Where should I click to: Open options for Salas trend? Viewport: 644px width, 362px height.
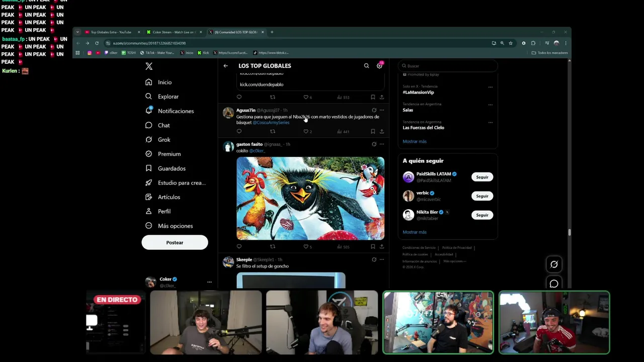pos(490,105)
